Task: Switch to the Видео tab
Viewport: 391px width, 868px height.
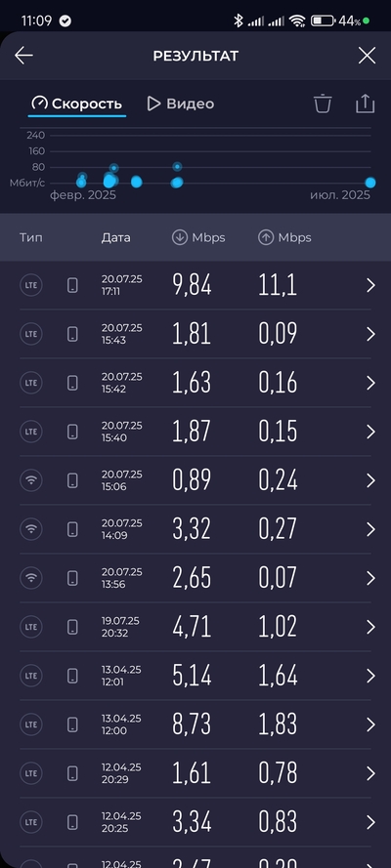Action: [181, 103]
